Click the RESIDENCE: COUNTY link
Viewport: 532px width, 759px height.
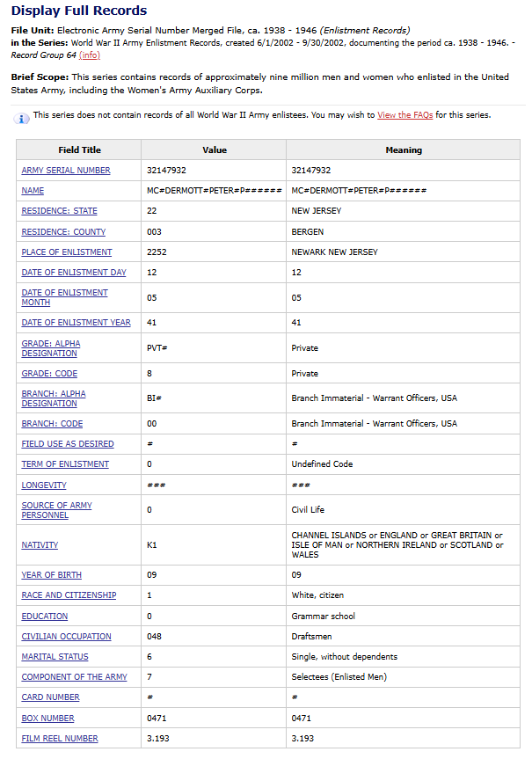tap(63, 232)
